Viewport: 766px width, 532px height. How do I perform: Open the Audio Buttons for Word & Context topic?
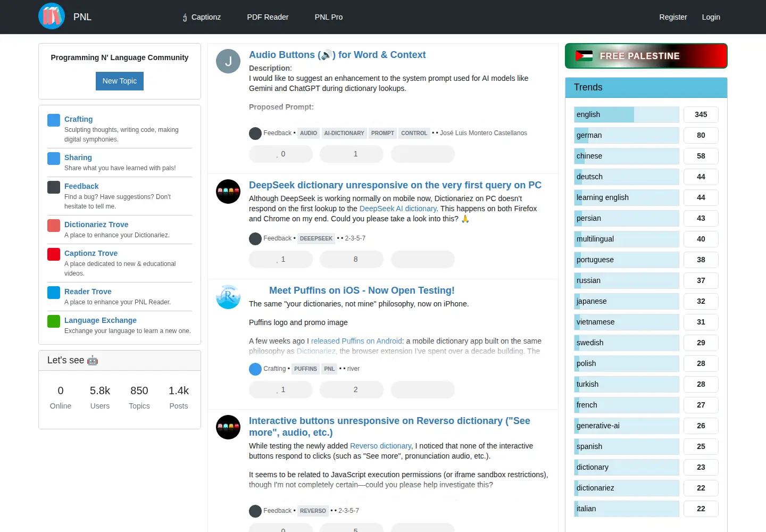pos(337,55)
